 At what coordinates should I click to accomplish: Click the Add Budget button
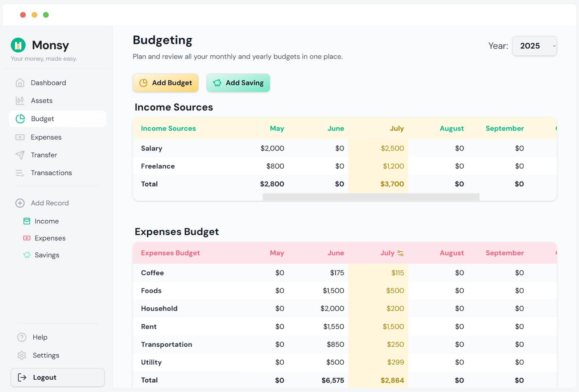tap(165, 83)
